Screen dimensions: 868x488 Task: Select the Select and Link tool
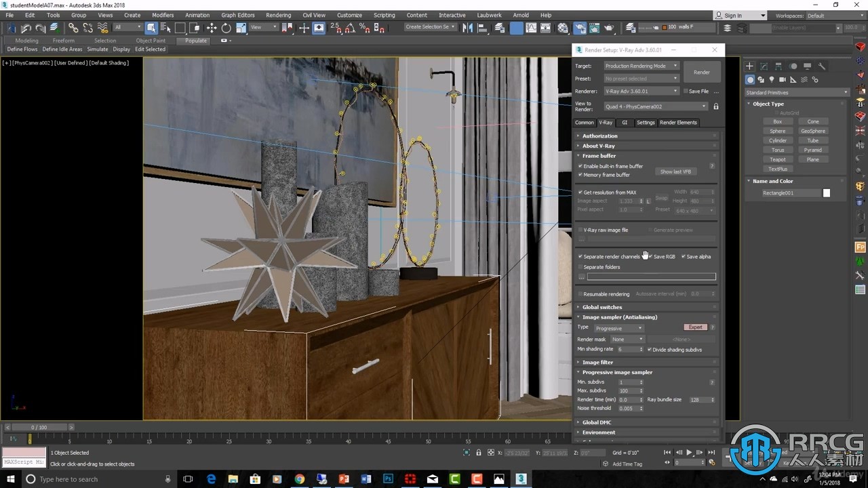pos(73,28)
